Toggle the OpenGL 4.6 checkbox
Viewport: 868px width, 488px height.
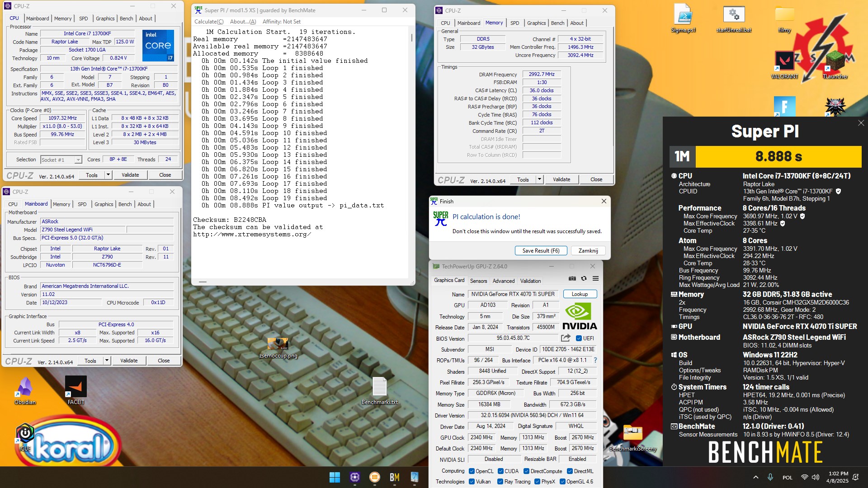click(562, 482)
